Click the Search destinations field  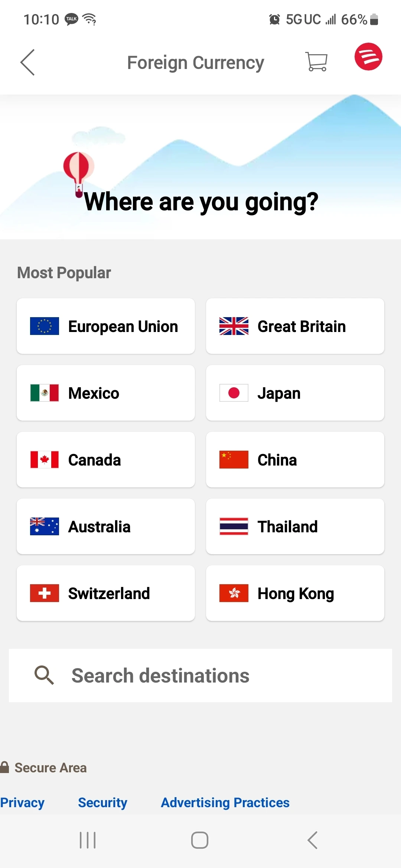[x=200, y=675]
